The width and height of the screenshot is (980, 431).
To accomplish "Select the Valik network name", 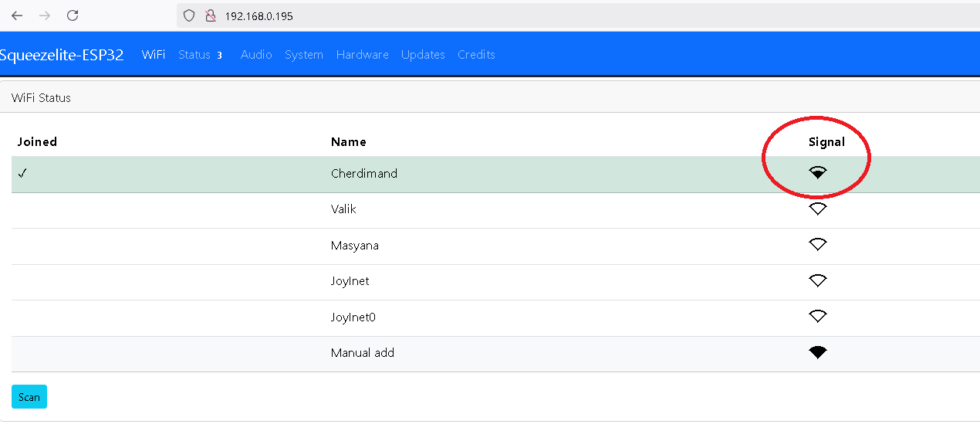I will click(x=343, y=209).
